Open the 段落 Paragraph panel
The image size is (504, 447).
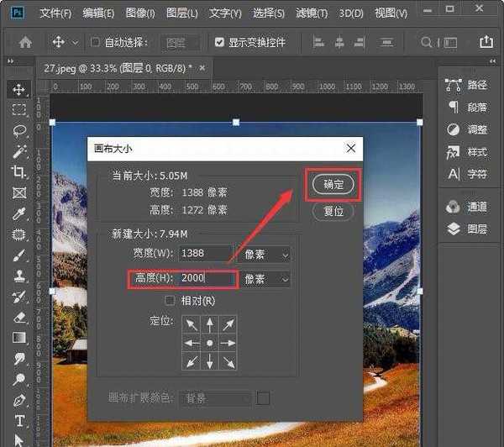click(467, 107)
